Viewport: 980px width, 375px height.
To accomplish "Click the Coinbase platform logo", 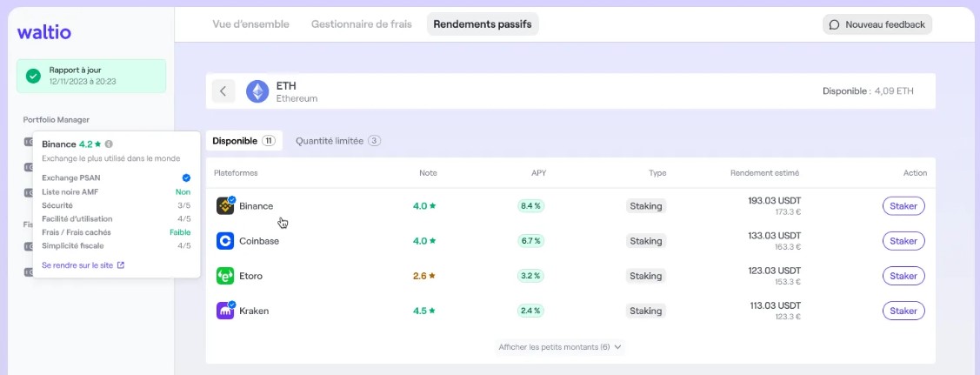I will pos(225,241).
